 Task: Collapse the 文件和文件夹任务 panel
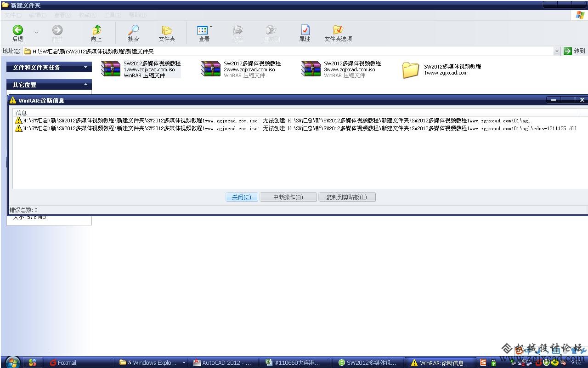pos(85,68)
